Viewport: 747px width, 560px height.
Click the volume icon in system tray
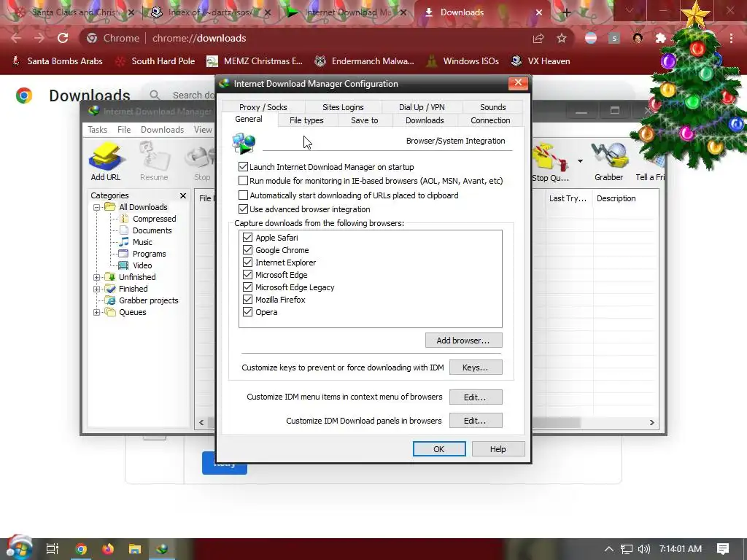point(643,549)
